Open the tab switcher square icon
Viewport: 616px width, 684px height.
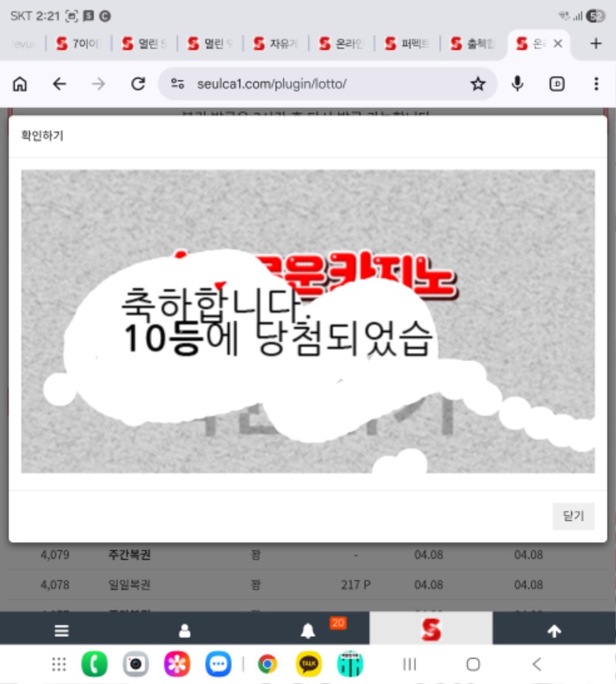[557, 84]
